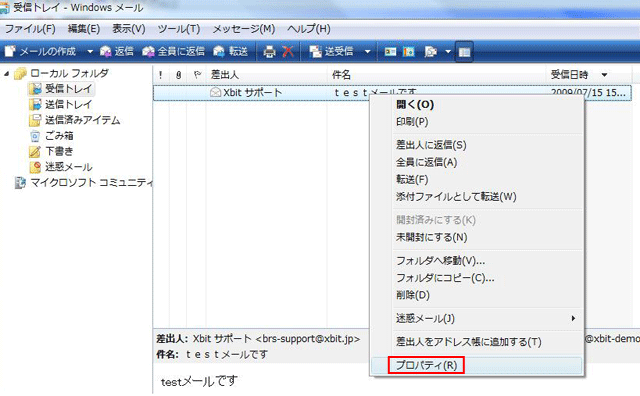
Task: Open the ファイル(F) menu
Action: coord(30,29)
